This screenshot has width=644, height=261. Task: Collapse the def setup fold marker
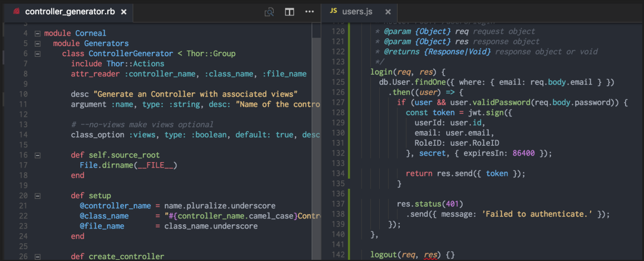pos(37,196)
